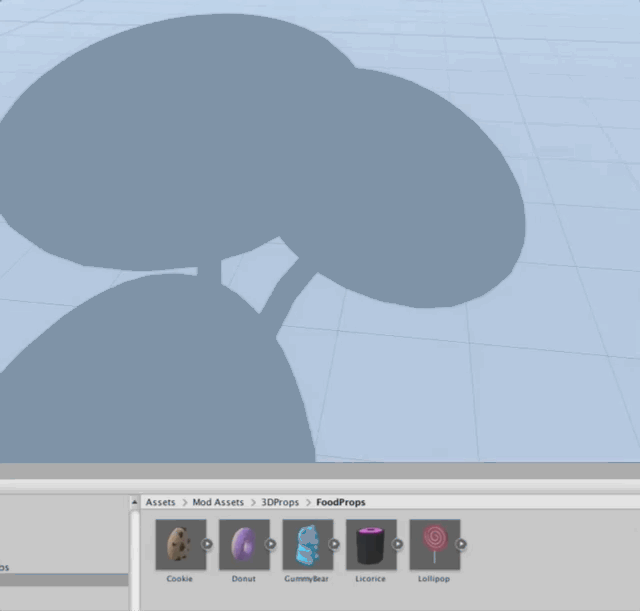Pick the Licorice asset icon
The image size is (640, 611).
tap(371, 544)
